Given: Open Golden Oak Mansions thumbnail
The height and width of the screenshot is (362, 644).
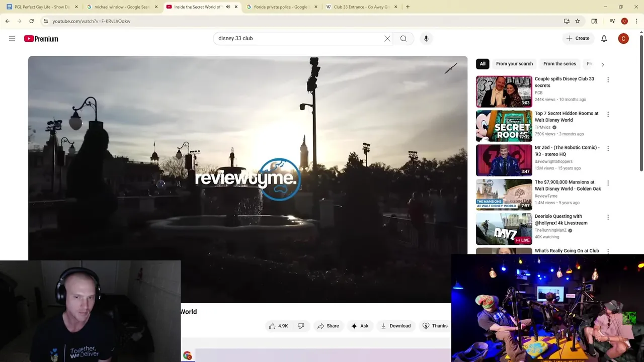Looking at the screenshot, I should pyautogui.click(x=504, y=195).
